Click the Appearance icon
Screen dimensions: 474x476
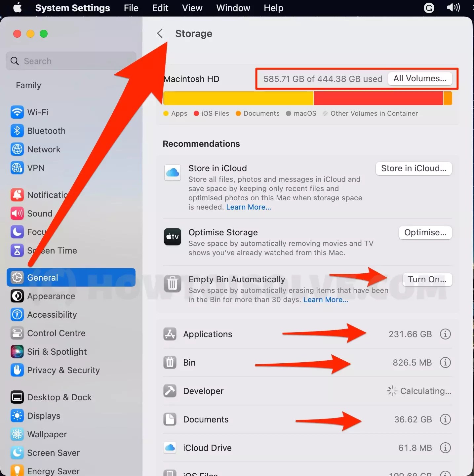point(17,296)
